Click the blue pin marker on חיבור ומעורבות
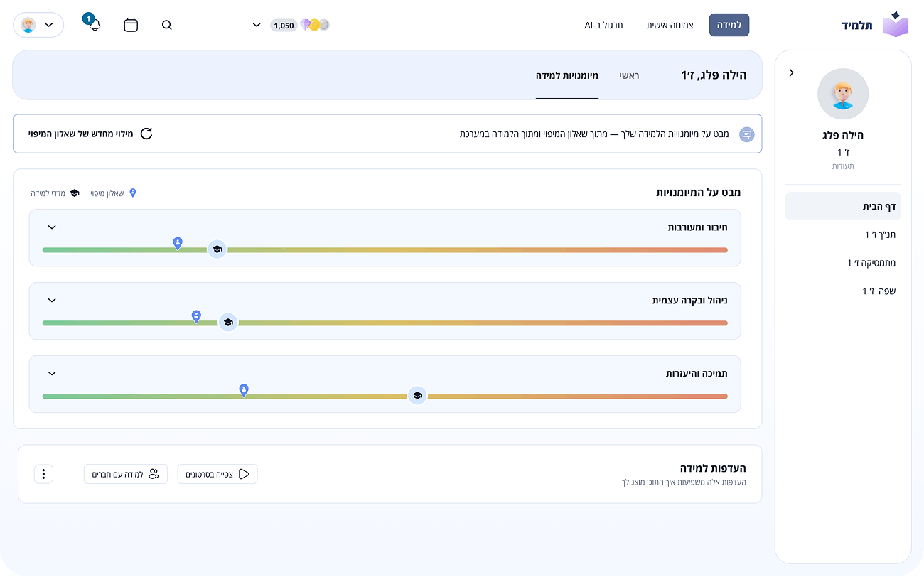Viewport: 924px width, 577px height. (178, 244)
